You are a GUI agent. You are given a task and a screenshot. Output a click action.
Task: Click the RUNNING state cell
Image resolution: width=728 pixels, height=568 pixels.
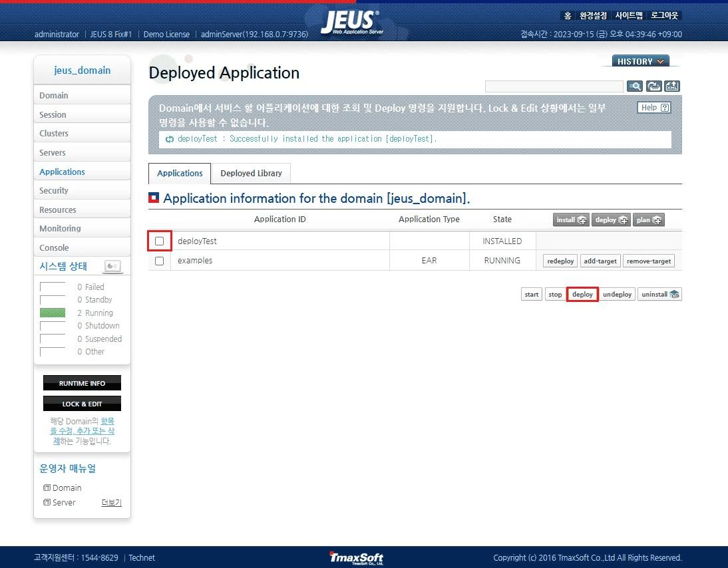502,261
